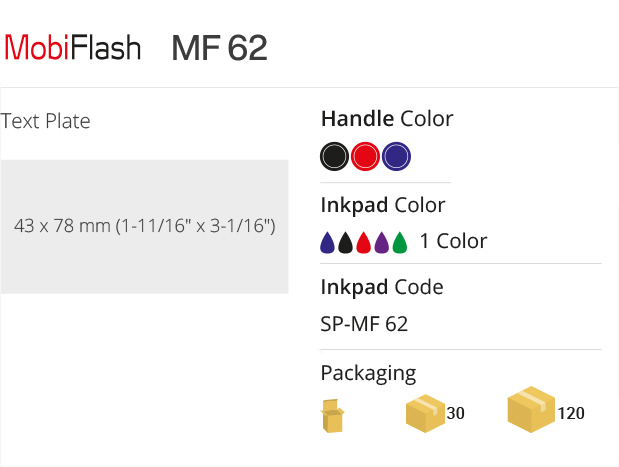
Task: Select the black handle color circle
Action: point(334,156)
